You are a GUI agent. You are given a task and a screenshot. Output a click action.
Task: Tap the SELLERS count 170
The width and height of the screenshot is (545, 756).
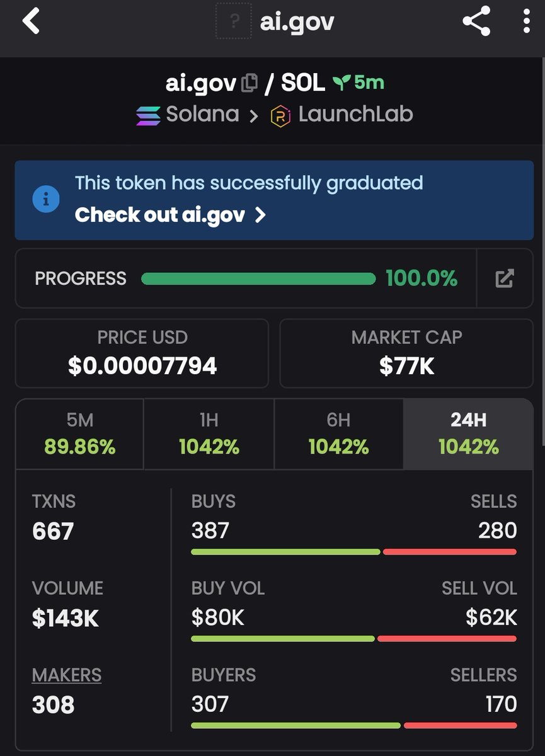pyautogui.click(x=501, y=704)
